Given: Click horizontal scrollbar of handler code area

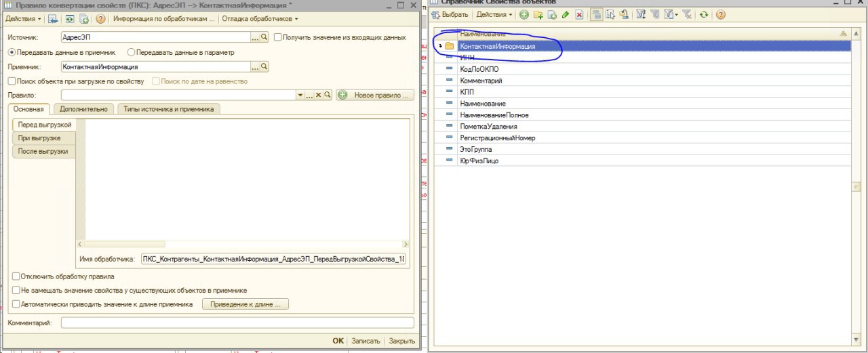Looking at the screenshot, I should pyautogui.click(x=243, y=244).
